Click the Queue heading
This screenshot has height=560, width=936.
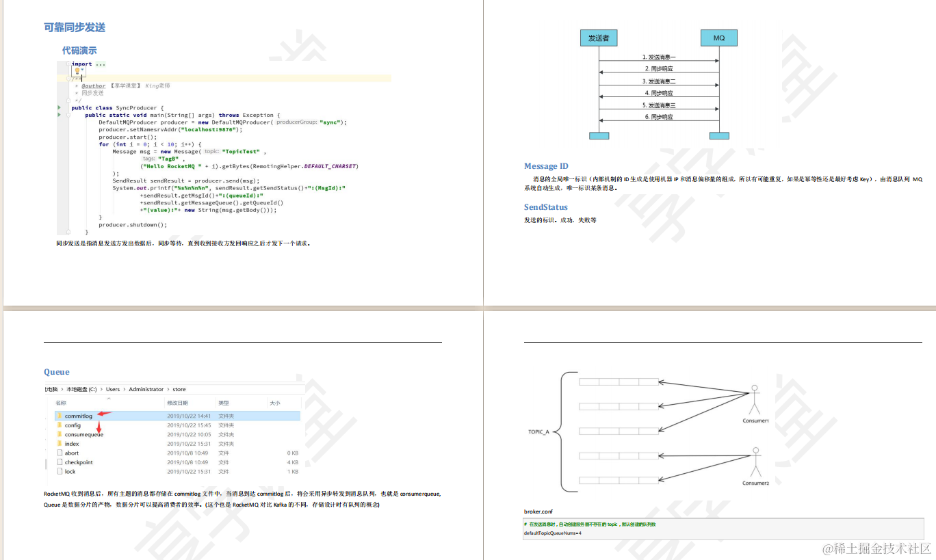pyautogui.click(x=57, y=372)
